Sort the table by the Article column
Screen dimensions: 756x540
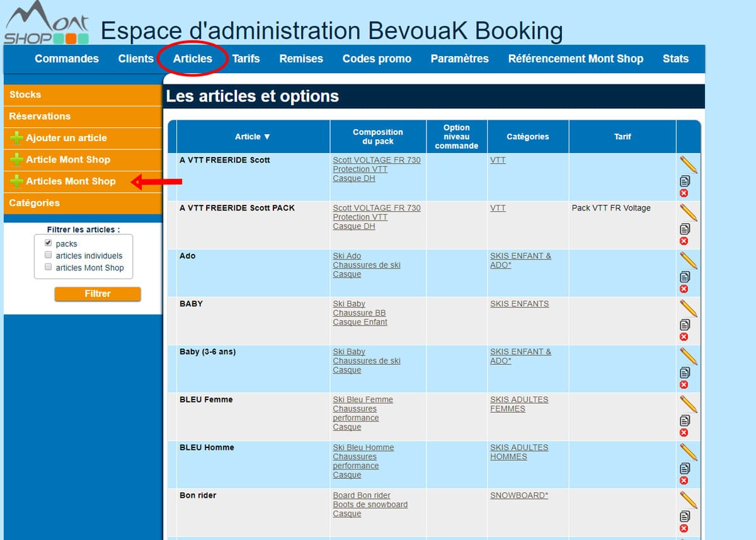click(253, 137)
